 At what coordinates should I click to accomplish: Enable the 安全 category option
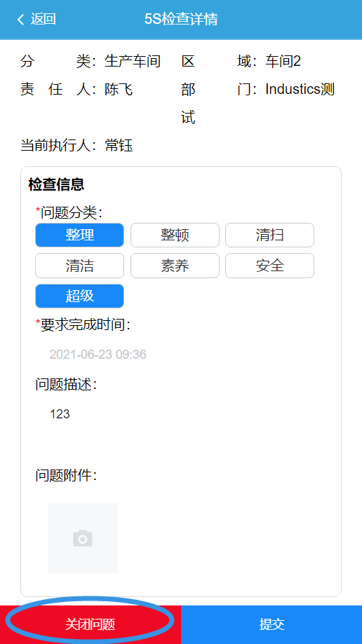pos(269,266)
